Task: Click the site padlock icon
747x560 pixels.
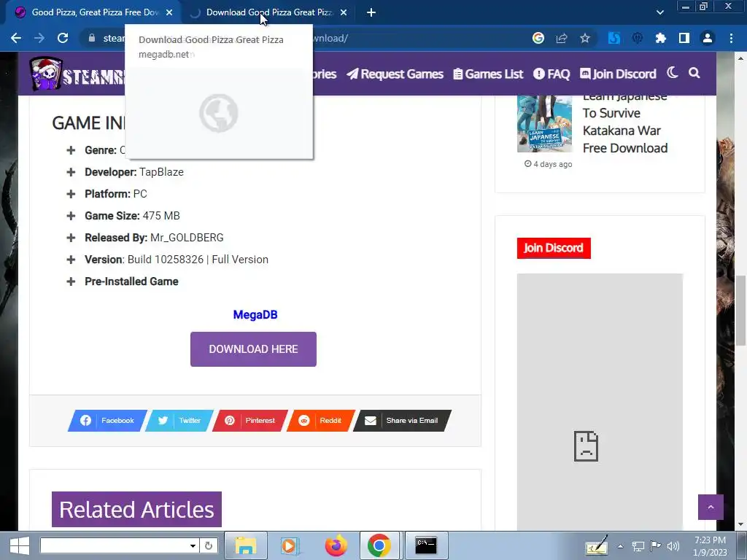Action: pyautogui.click(x=91, y=38)
